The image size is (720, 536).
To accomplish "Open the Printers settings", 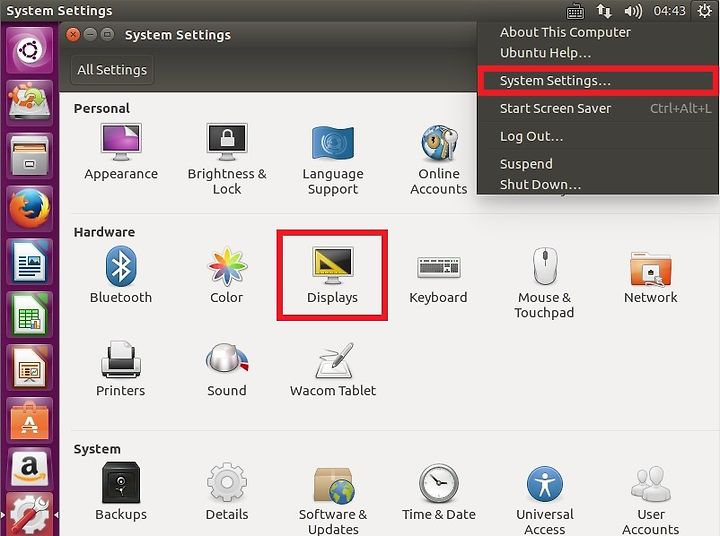I will (x=120, y=368).
